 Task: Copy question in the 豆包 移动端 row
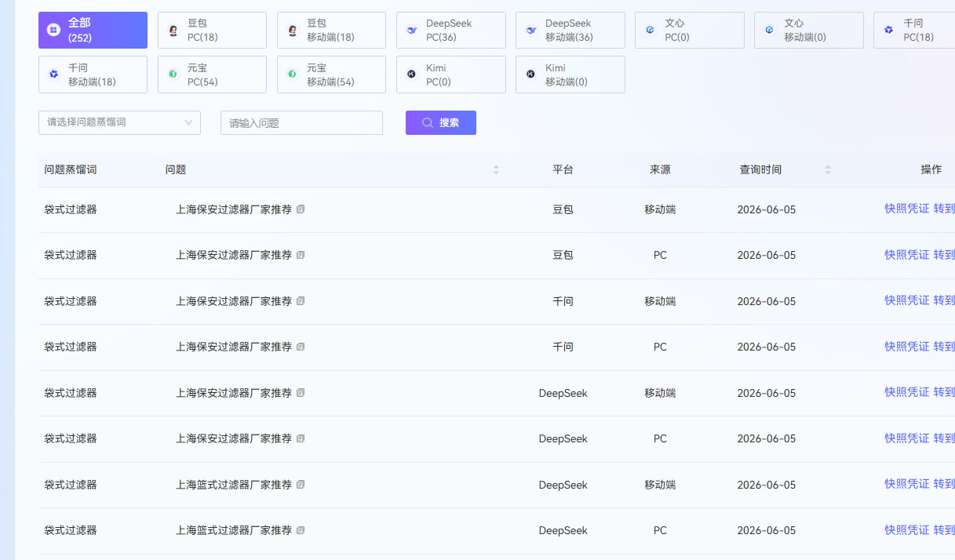point(301,209)
